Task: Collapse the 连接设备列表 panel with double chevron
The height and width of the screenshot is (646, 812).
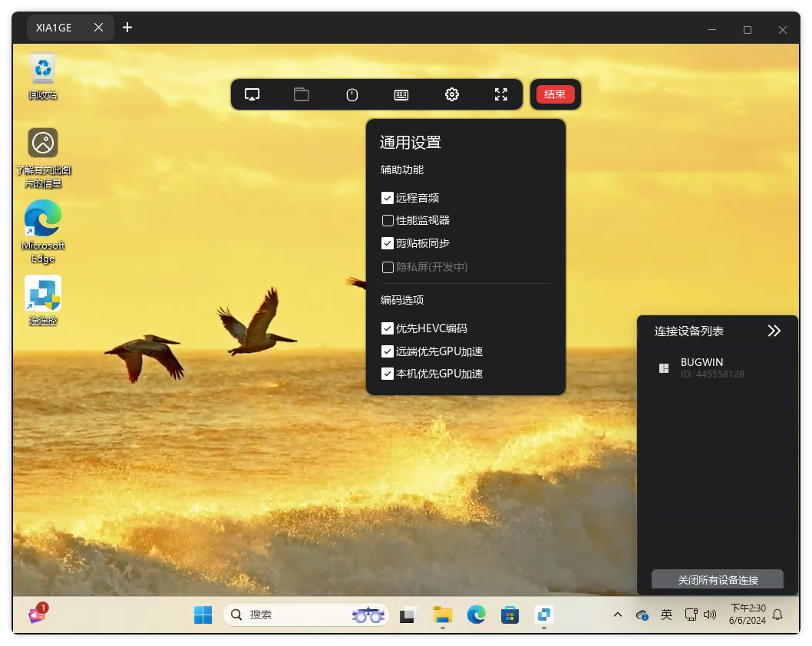Action: click(774, 331)
